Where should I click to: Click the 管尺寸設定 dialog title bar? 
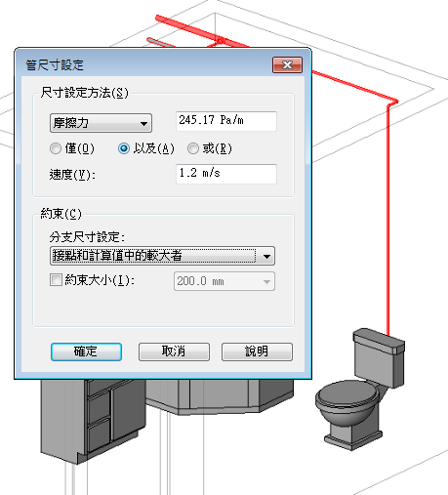(x=143, y=64)
